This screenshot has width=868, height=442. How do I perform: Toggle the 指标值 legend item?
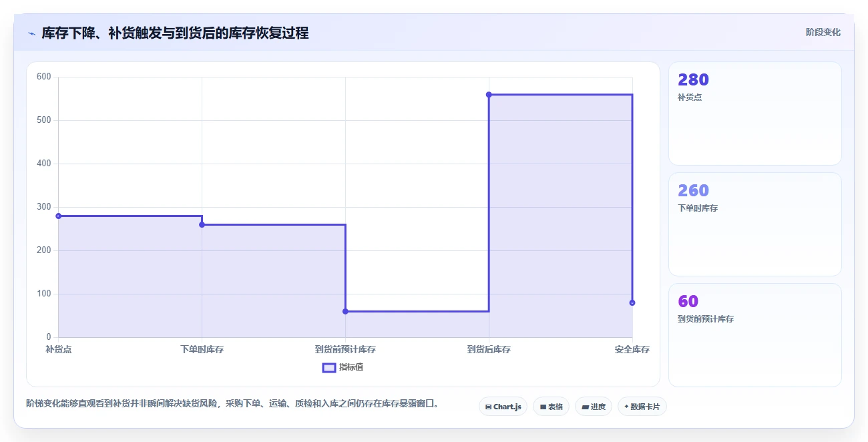(x=343, y=367)
